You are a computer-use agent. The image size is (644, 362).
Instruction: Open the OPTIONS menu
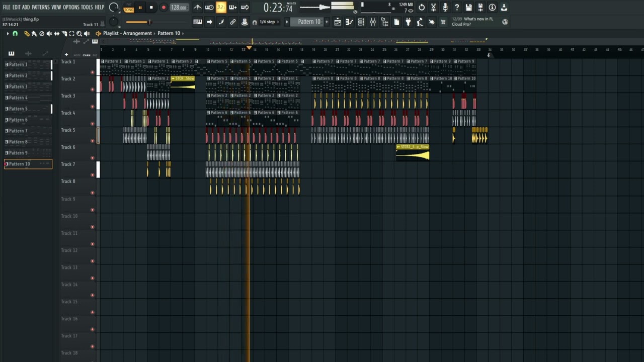coord(71,7)
